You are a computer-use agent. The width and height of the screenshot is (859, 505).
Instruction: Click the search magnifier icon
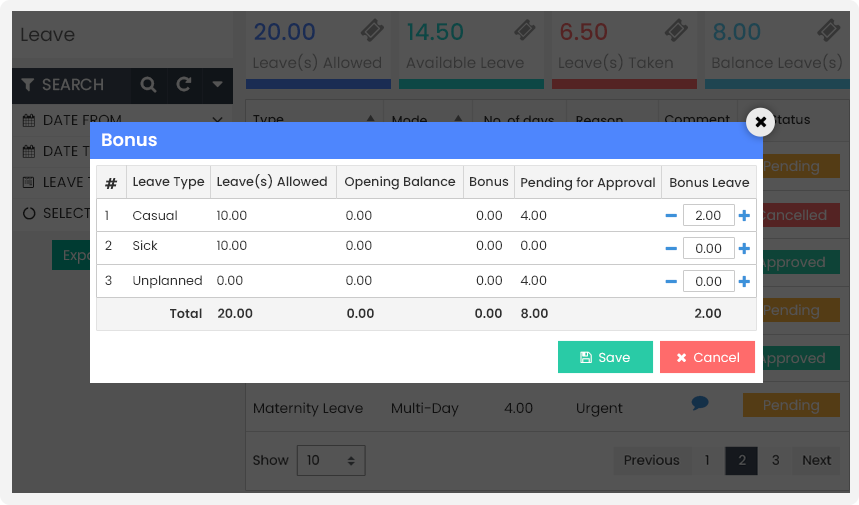click(148, 85)
